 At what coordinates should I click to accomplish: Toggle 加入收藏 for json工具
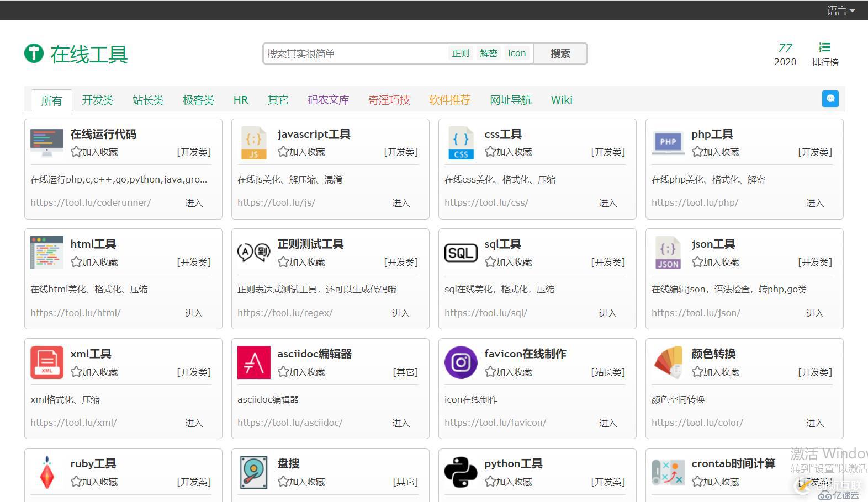pos(716,262)
